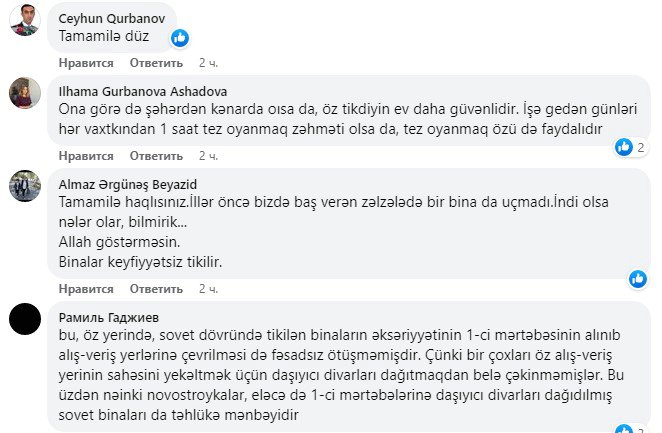This screenshot has width=662, height=433.
Task: Open Рамиль Гаджиев's black avatar
Action: click(x=24, y=319)
